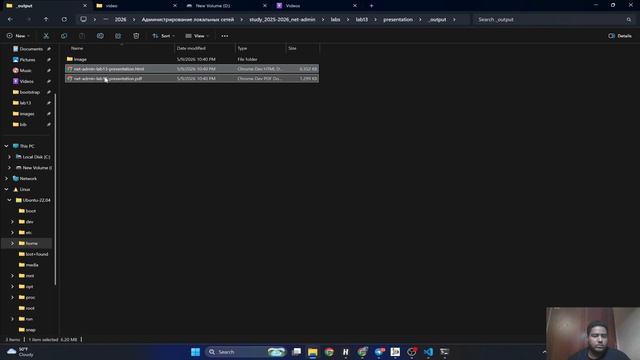
Task: Open the Sort dropdown
Action: point(163,36)
